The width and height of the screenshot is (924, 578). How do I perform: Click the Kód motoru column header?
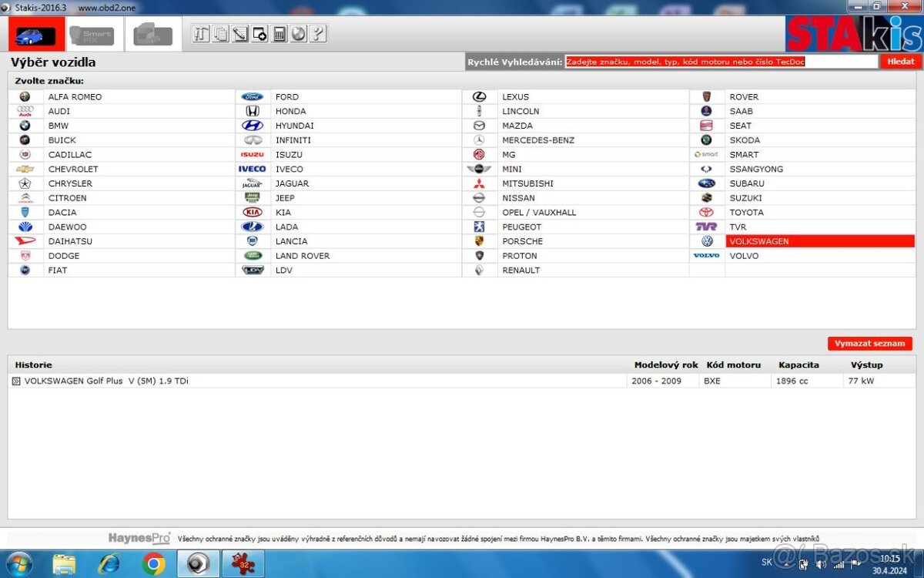734,365
